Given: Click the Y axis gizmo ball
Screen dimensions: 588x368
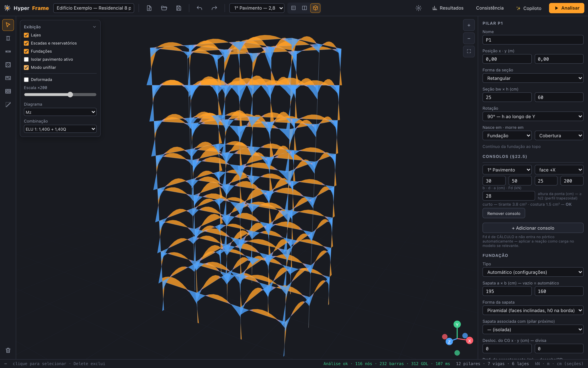Looking at the screenshot, I should [457, 324].
